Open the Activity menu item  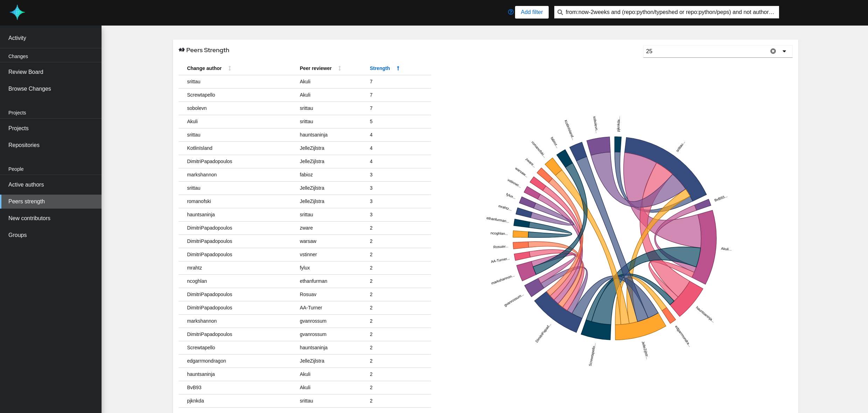17,38
